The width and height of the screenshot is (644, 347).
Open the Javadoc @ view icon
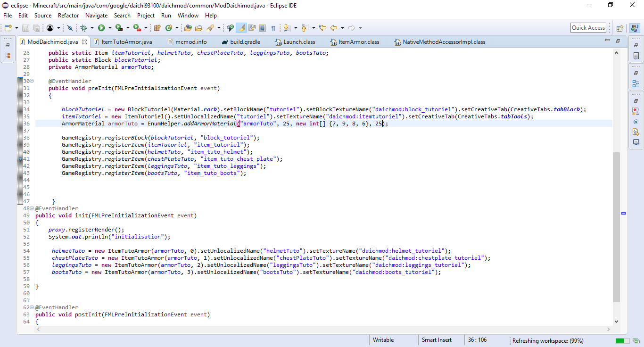pyautogui.click(x=636, y=122)
